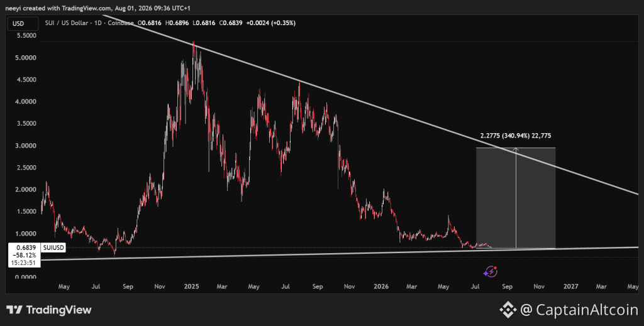Click the -58.12% change value
The width and height of the screenshot is (644, 326).
[x=25, y=256]
